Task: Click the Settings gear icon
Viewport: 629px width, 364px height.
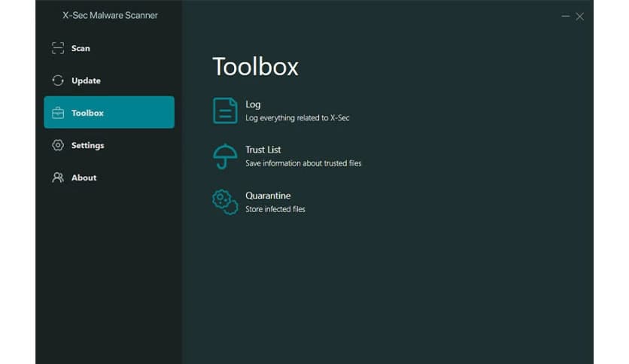Action: (x=58, y=145)
